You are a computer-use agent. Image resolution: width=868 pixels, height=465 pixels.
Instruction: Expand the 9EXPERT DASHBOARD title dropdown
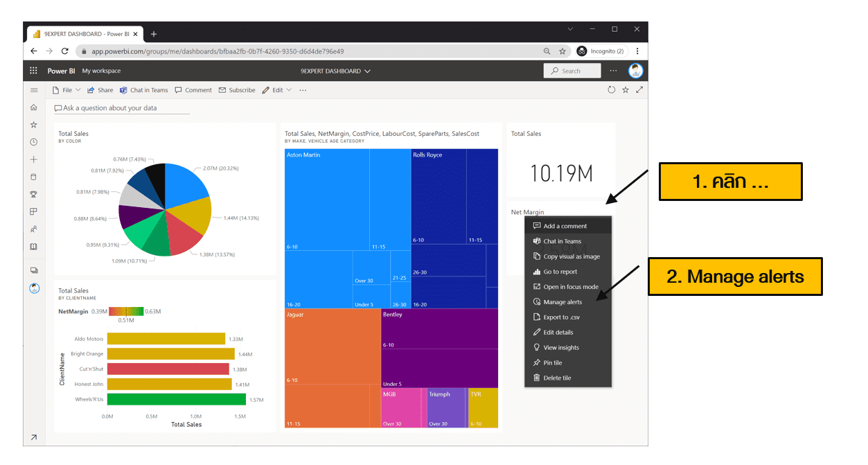pyautogui.click(x=367, y=71)
